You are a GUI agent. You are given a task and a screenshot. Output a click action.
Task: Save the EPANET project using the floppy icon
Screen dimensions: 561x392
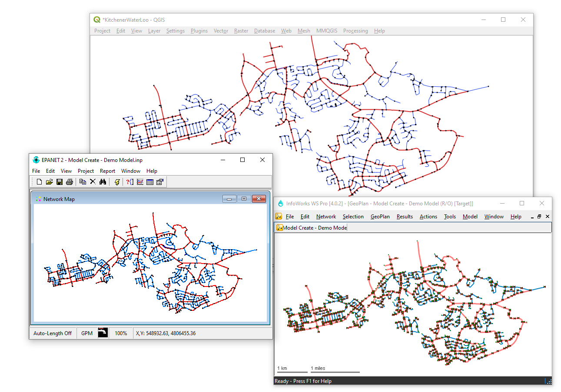60,182
